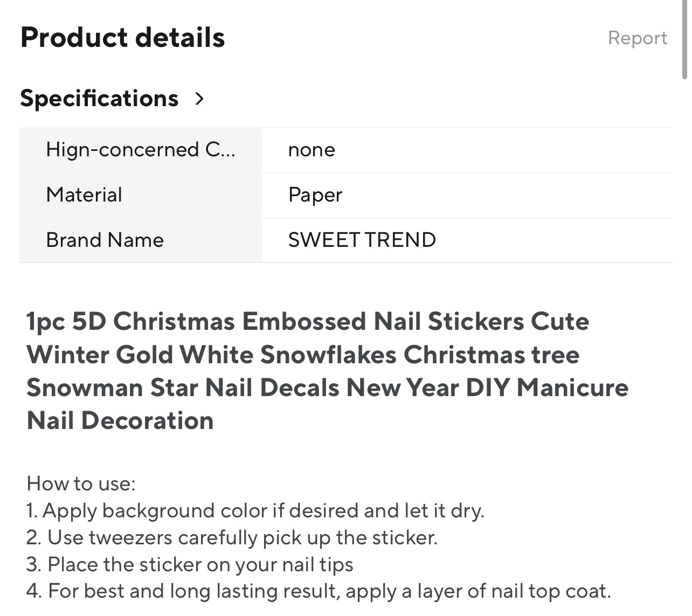Click title line starting '1pc 5D Christmas'

tap(307, 321)
